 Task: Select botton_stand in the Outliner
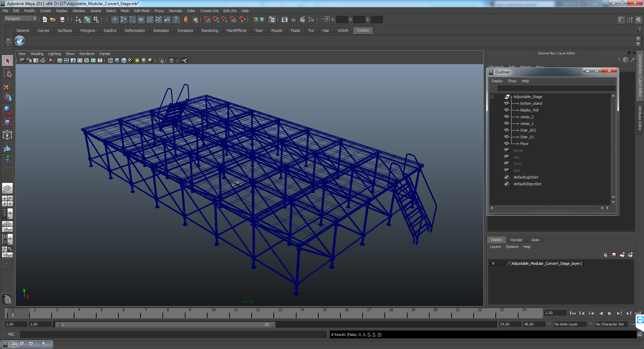tap(531, 103)
